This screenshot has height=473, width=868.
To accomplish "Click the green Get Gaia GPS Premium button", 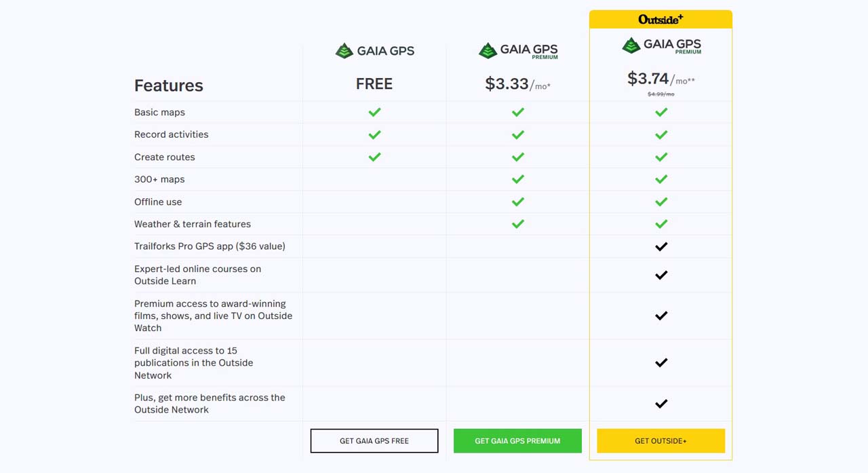I will [x=517, y=440].
